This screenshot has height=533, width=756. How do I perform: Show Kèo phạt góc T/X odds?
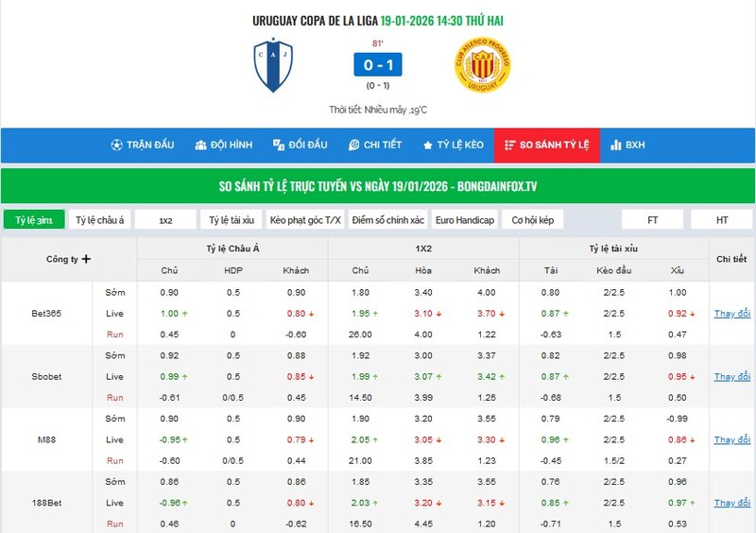point(305,219)
